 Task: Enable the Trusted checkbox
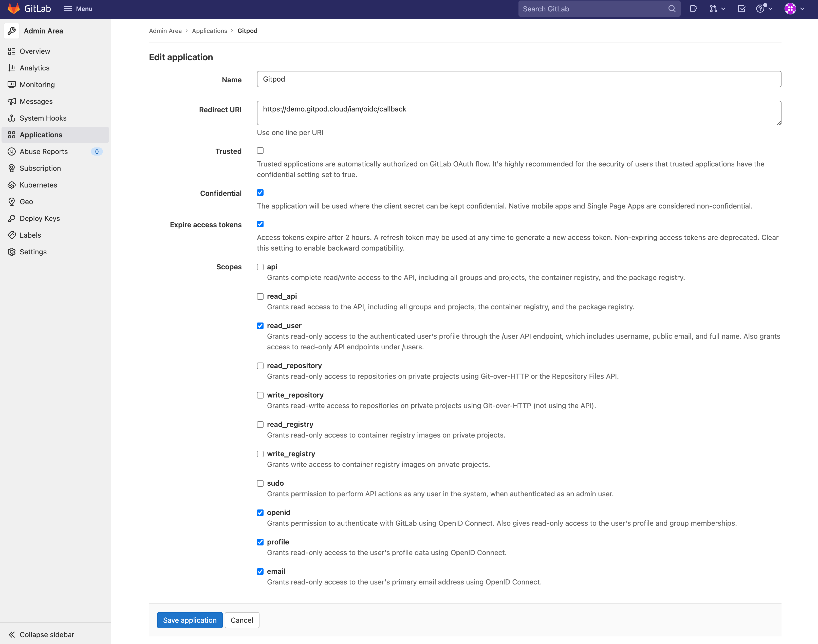pos(260,150)
